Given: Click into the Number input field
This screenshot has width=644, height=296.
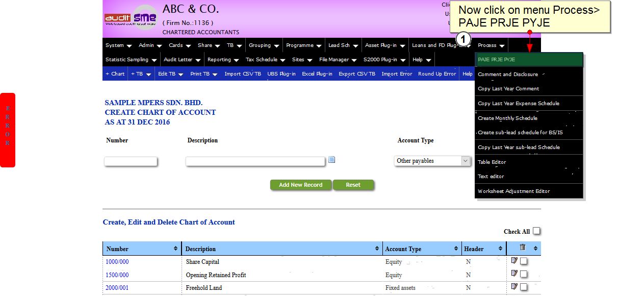Looking at the screenshot, I should tap(131, 161).
